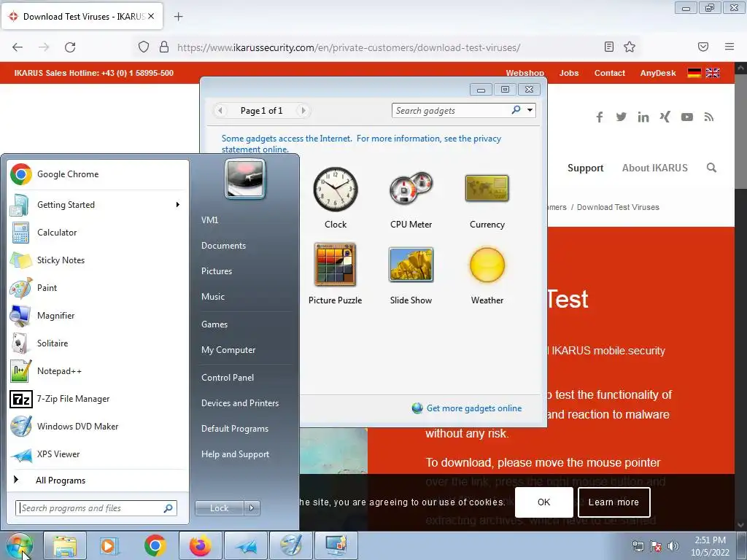Viewport: 747px width, 560px height.
Task: Open the Firefox hamburger menu
Action: point(729,47)
